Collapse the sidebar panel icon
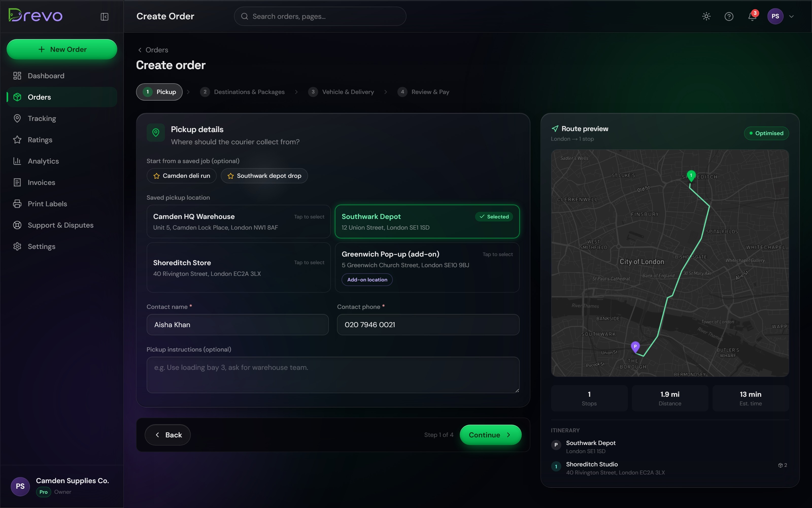 [x=104, y=17]
